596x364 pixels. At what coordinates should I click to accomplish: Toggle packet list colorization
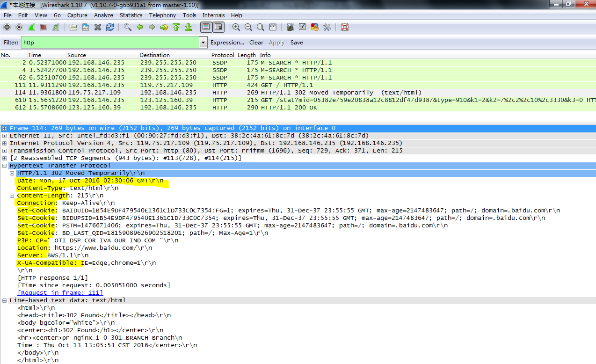tap(206, 27)
